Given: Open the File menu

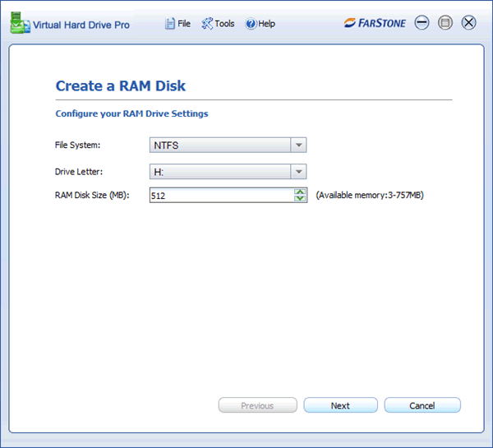Looking at the screenshot, I should click(177, 24).
